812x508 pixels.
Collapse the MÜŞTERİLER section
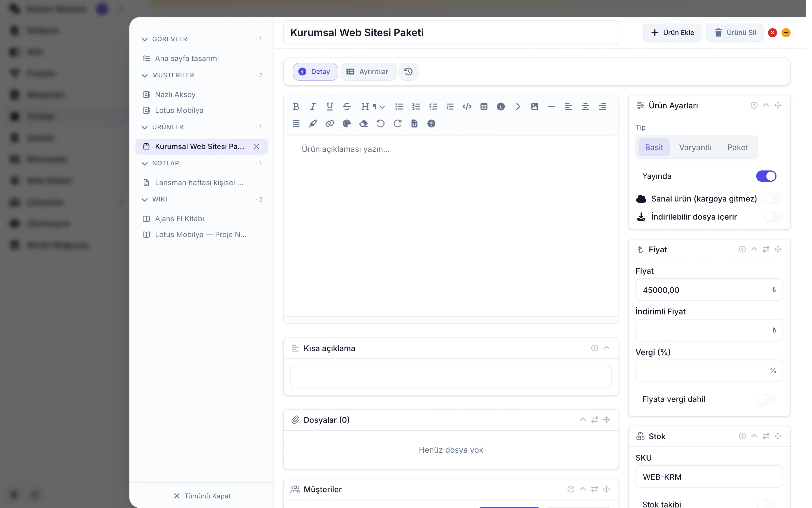[144, 75]
